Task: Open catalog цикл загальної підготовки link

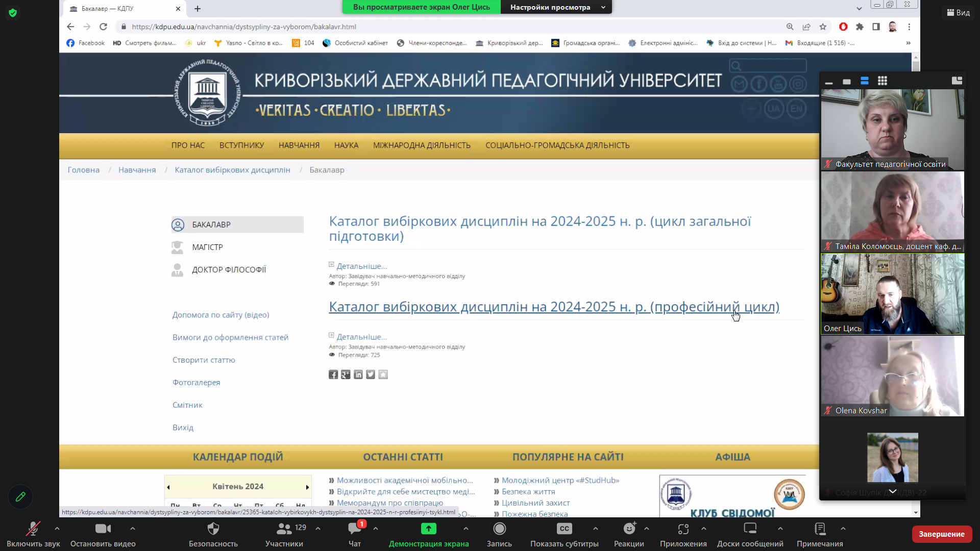Action: [540, 229]
